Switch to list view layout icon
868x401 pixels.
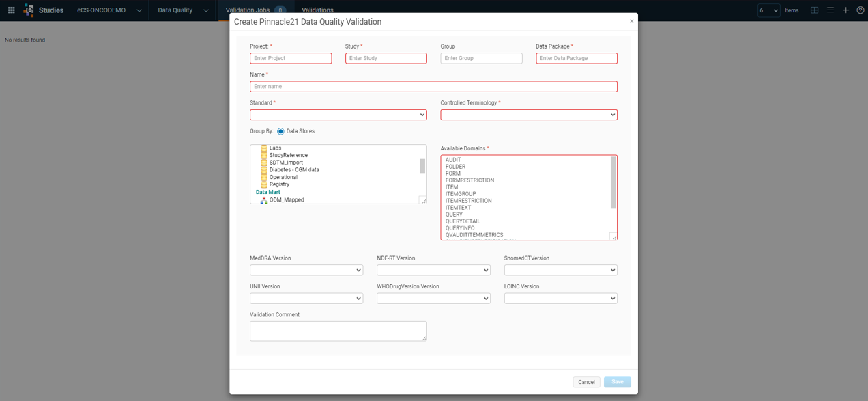(830, 10)
